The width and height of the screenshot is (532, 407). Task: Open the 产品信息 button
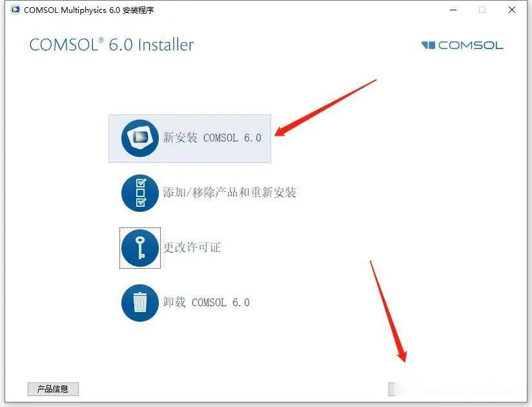pyautogui.click(x=53, y=389)
